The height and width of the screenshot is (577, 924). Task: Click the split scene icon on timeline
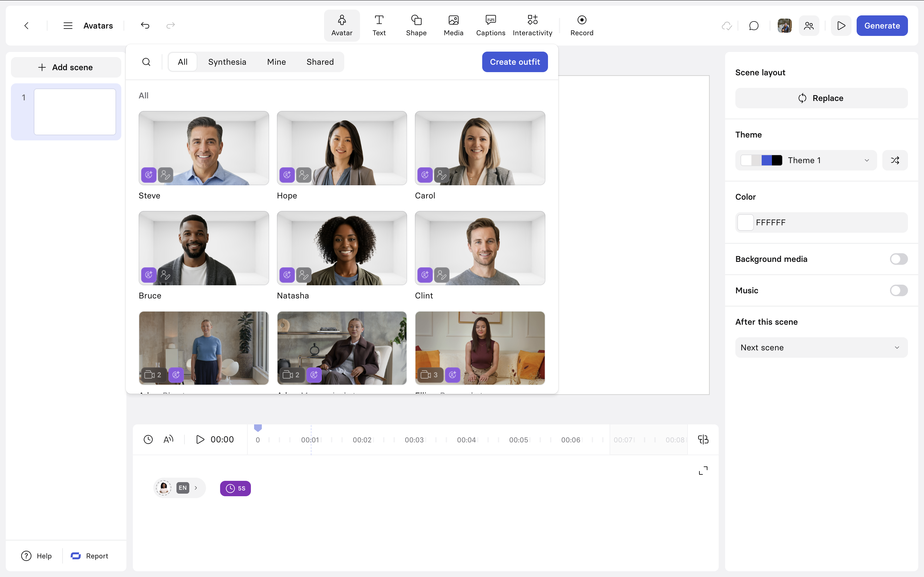click(x=703, y=439)
